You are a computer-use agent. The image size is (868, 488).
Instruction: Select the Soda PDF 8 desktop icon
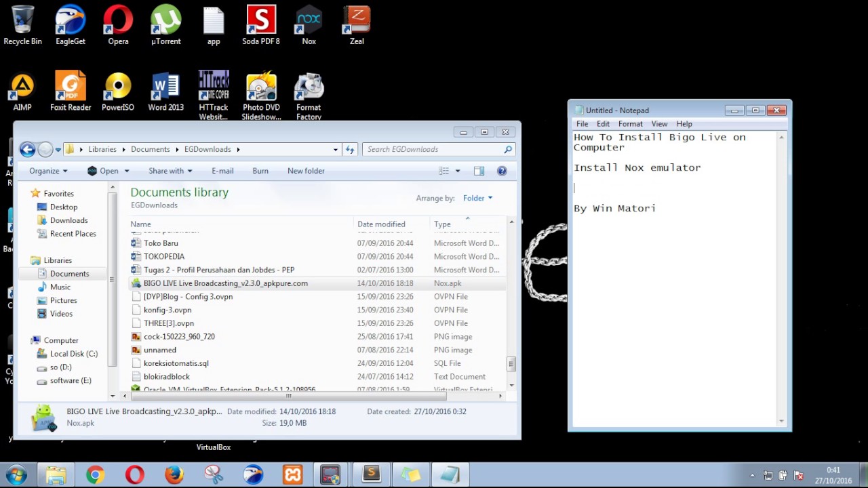(261, 25)
